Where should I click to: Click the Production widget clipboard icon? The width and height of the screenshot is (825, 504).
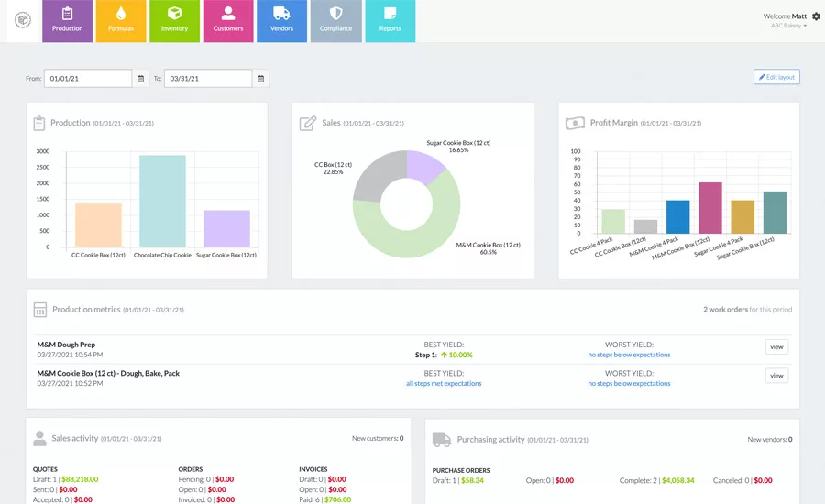coord(38,123)
